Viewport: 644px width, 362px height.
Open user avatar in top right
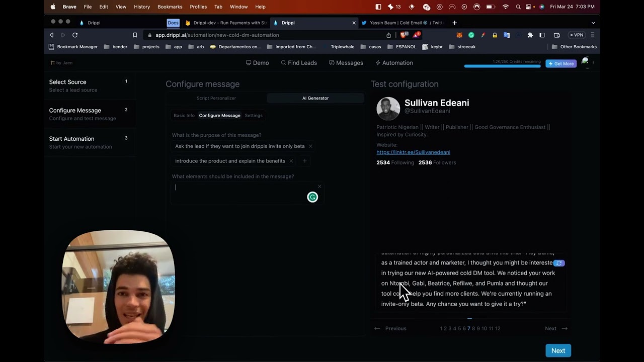pos(585,62)
